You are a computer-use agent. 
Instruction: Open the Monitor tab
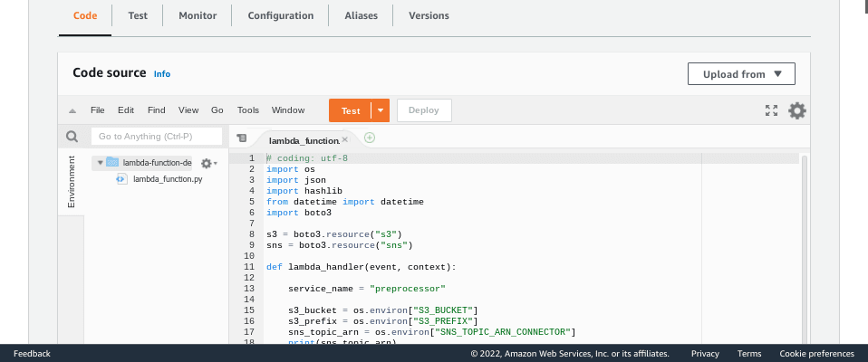point(198,16)
